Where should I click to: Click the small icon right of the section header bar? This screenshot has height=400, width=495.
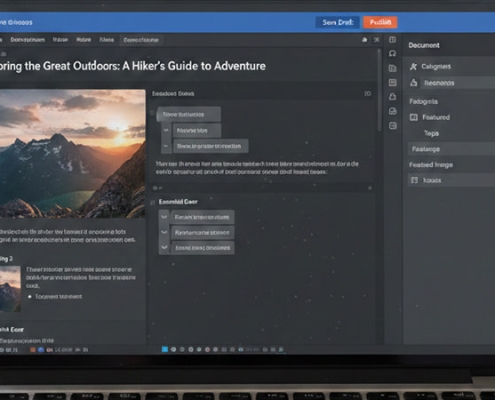[x=368, y=94]
